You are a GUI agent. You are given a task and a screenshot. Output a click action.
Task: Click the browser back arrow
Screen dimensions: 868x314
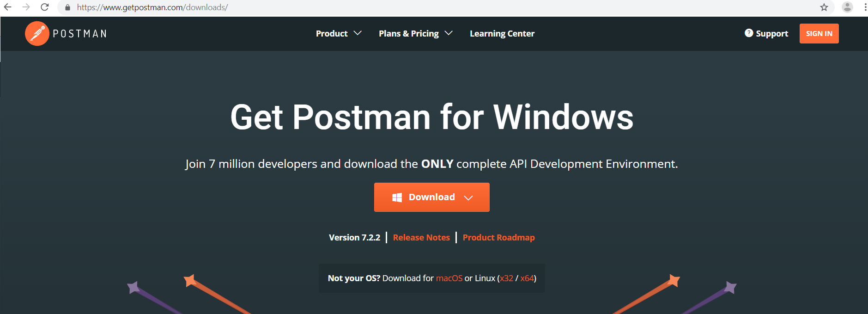pos(8,7)
